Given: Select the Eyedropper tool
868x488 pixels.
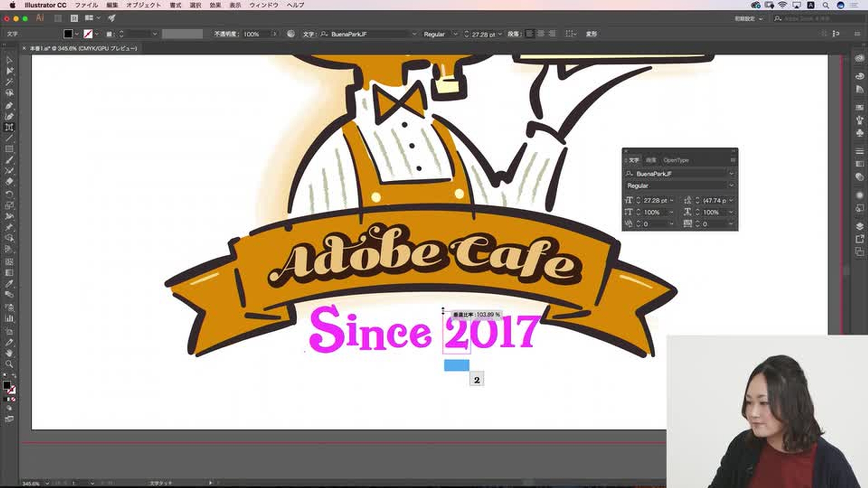Looking at the screenshot, I should pyautogui.click(x=9, y=284).
